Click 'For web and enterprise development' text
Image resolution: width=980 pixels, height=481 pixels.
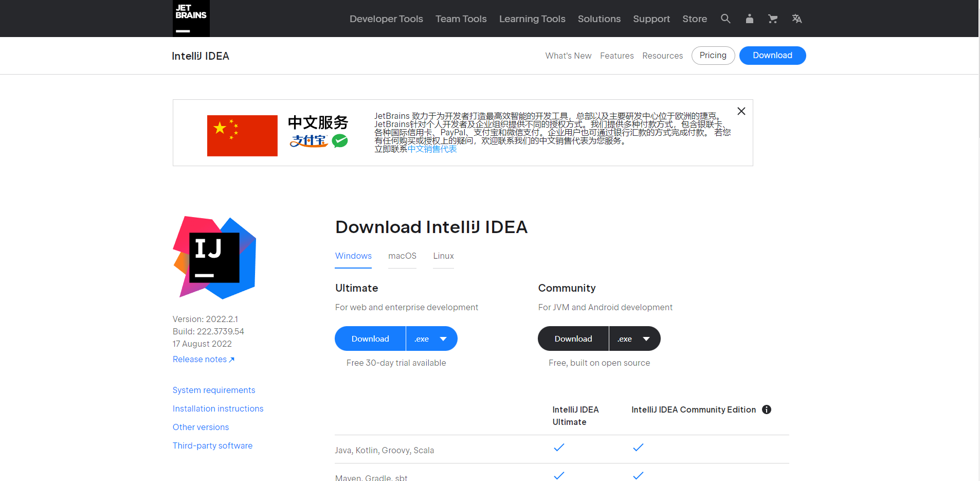click(406, 307)
